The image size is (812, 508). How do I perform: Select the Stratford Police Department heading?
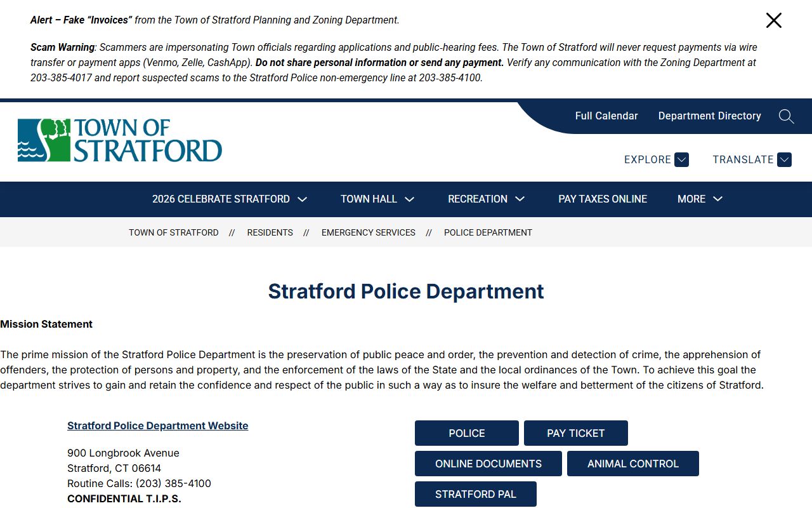pyautogui.click(x=406, y=291)
